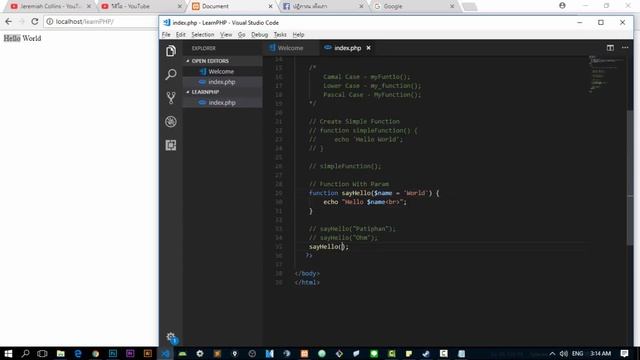Open the Chrome profile account icon
Viewport: 640px width, 360px height.
click(562, 6)
